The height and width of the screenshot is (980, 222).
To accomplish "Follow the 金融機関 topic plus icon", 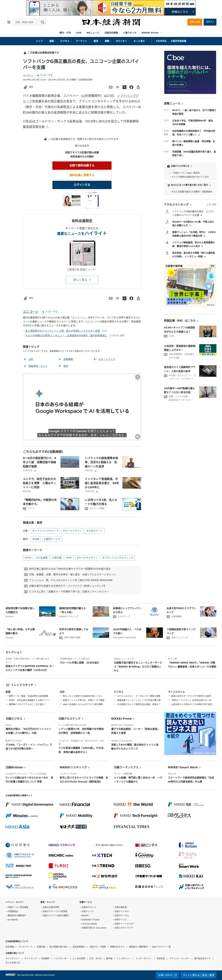I will point(60,359).
